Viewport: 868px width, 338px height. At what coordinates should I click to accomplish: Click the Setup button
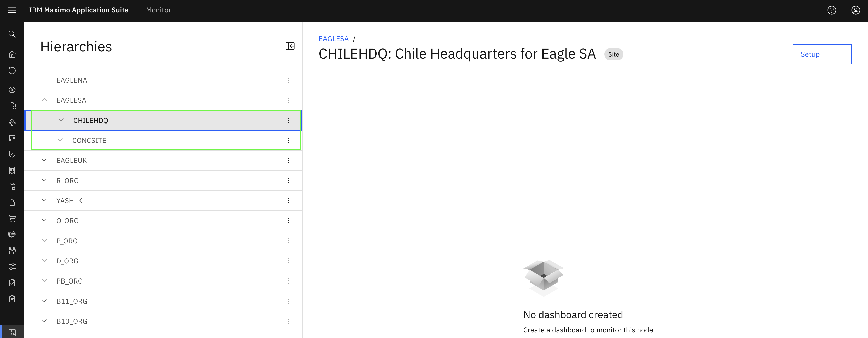point(822,54)
